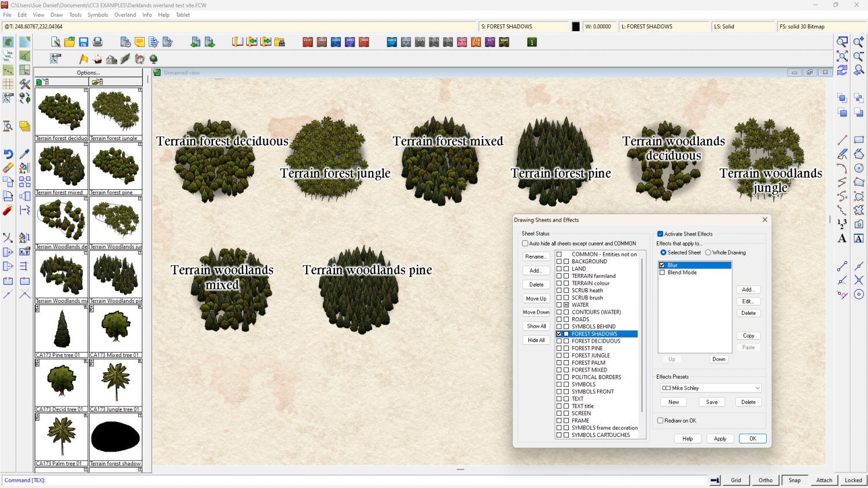
Task: Click the Show All sheets button
Action: pos(536,326)
